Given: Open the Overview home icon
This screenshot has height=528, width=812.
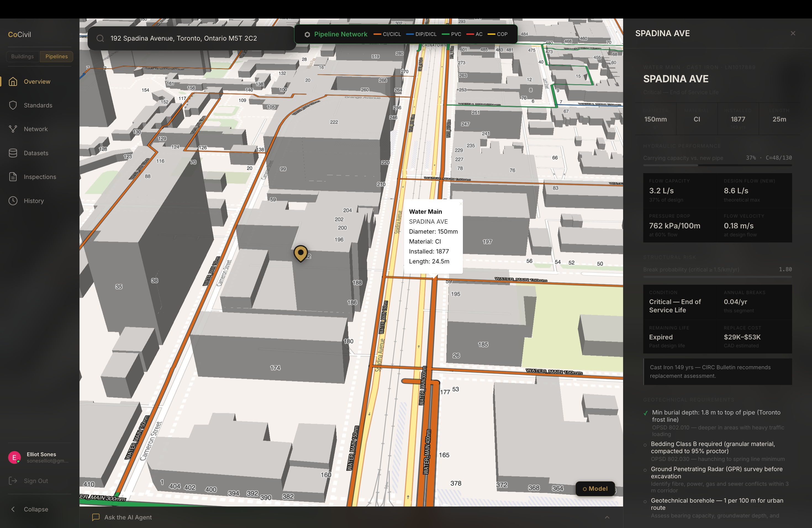Looking at the screenshot, I should [13, 81].
